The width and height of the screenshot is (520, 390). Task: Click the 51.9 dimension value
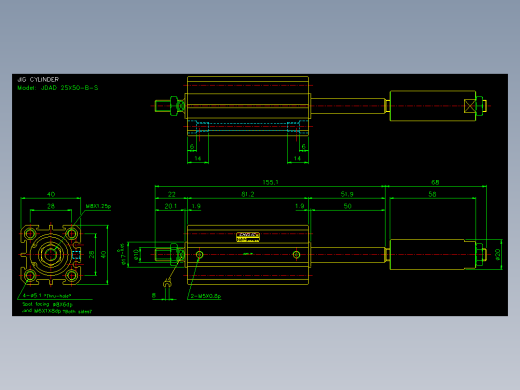(347, 194)
